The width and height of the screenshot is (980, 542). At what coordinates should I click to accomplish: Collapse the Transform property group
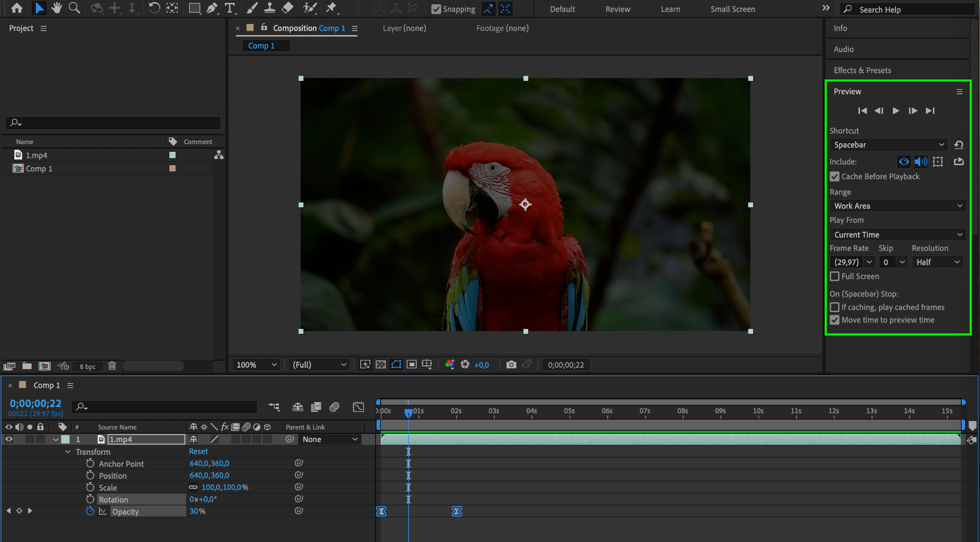[x=68, y=452]
